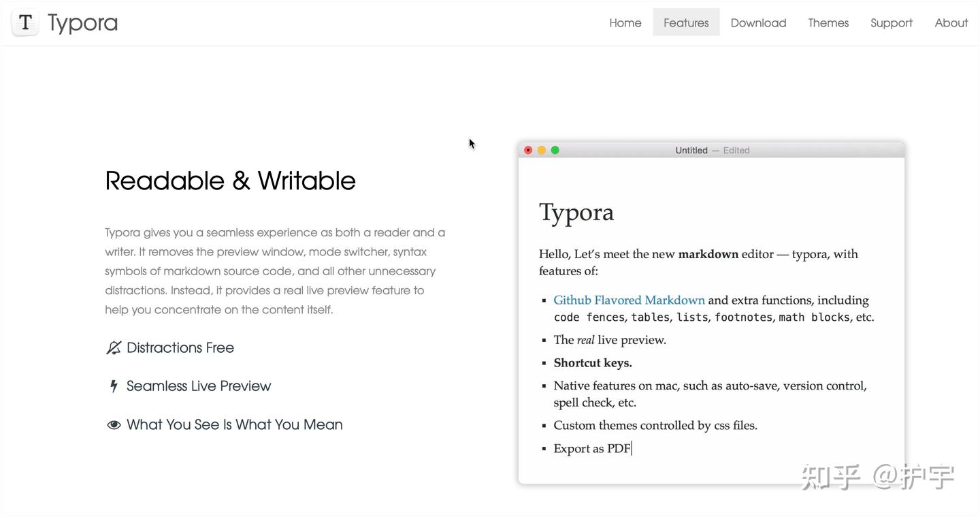Open the About page

tap(951, 22)
